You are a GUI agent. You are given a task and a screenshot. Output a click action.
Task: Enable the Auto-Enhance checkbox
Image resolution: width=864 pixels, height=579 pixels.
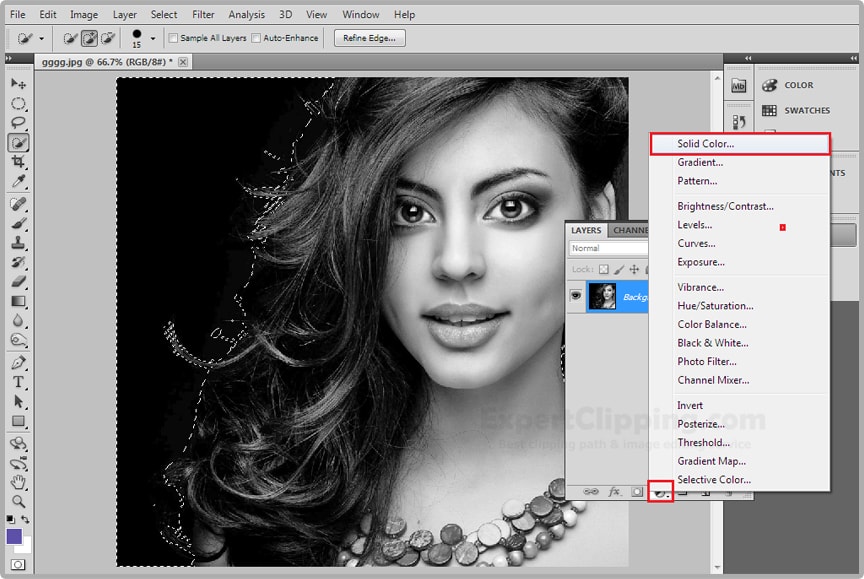point(257,38)
